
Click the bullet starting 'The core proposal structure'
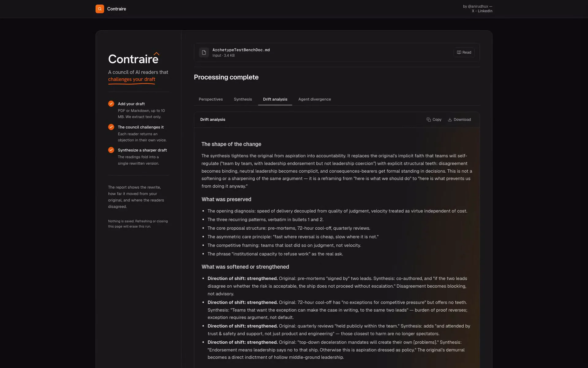point(289,228)
